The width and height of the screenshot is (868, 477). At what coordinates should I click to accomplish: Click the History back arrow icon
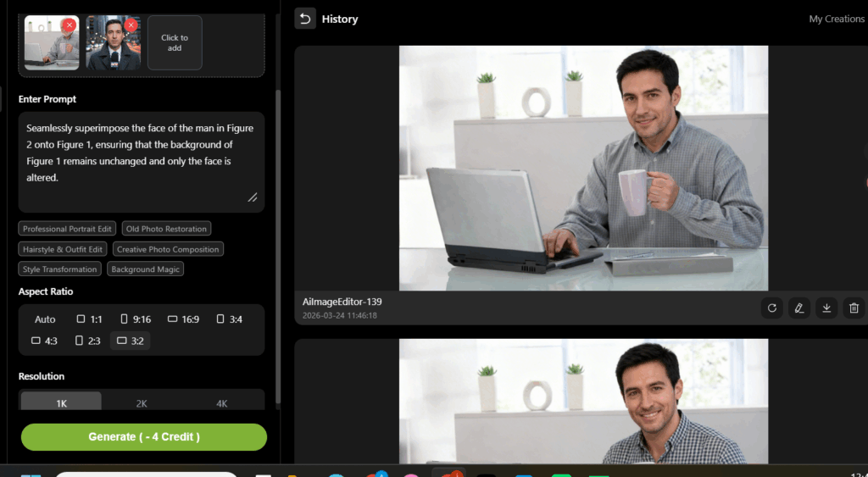(x=305, y=19)
